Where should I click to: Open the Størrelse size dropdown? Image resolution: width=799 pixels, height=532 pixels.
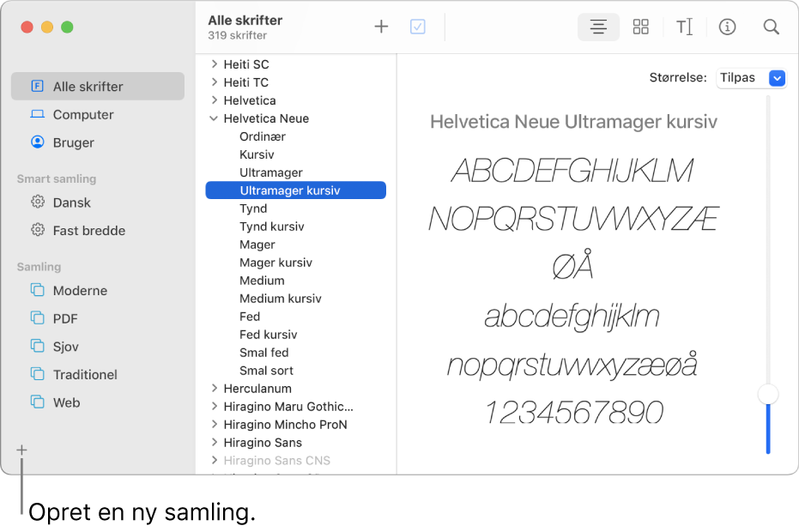point(752,77)
